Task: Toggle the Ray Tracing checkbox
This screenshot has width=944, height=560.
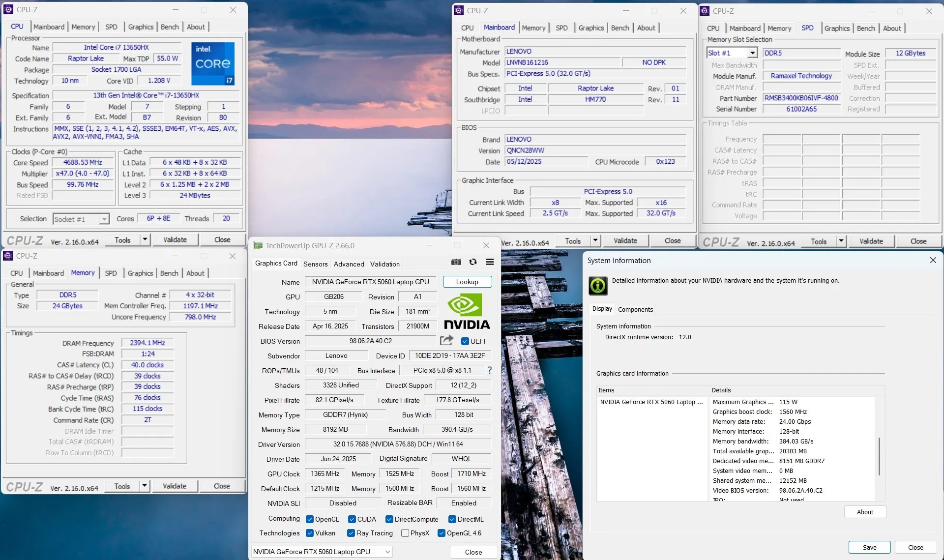Action: (351, 533)
